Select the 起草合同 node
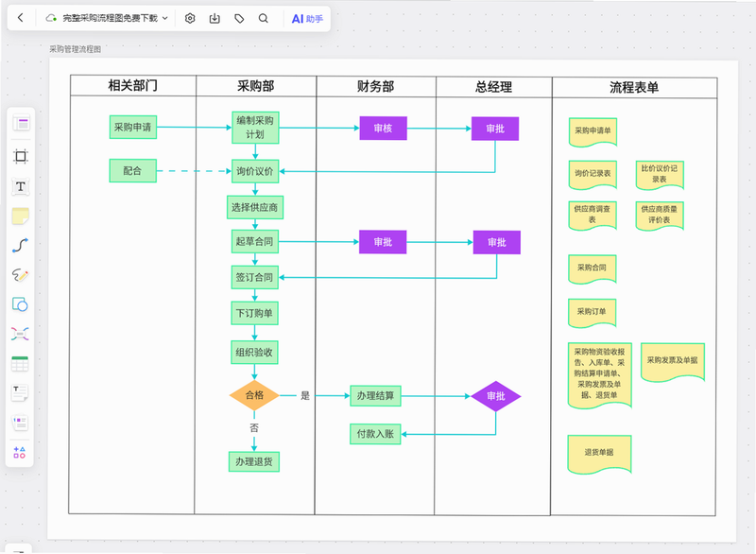This screenshot has height=554, width=756. tap(254, 242)
